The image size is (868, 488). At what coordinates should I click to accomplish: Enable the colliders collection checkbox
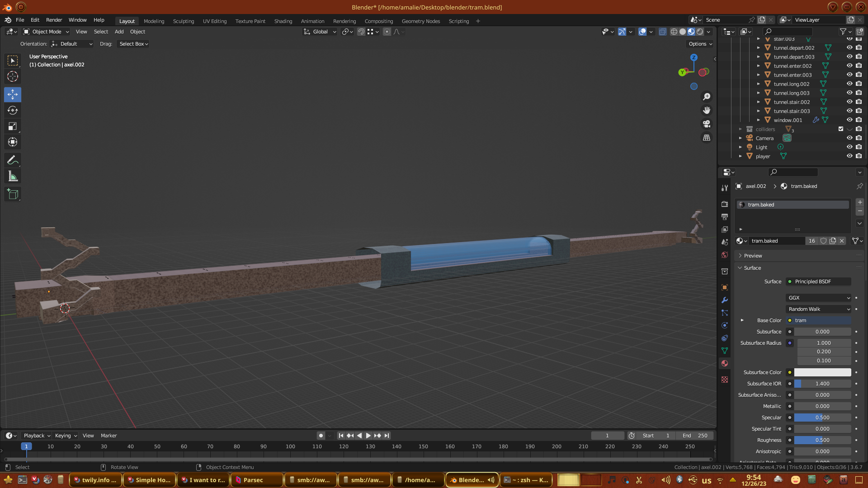tap(841, 129)
